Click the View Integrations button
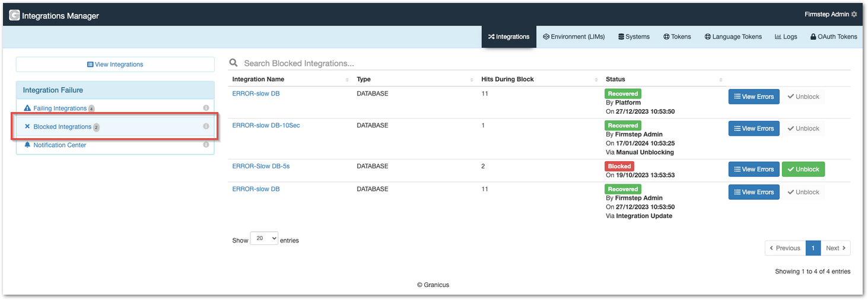The image size is (868, 300). [115, 64]
